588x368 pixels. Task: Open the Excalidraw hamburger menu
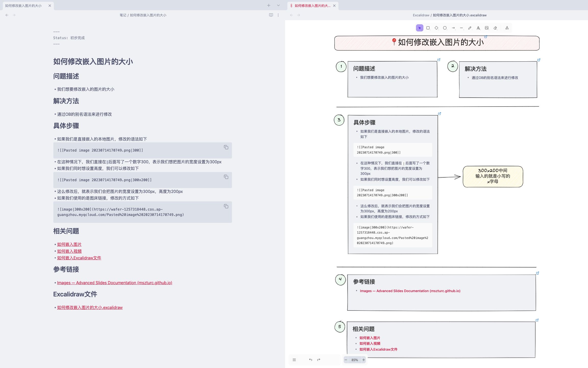click(x=294, y=360)
